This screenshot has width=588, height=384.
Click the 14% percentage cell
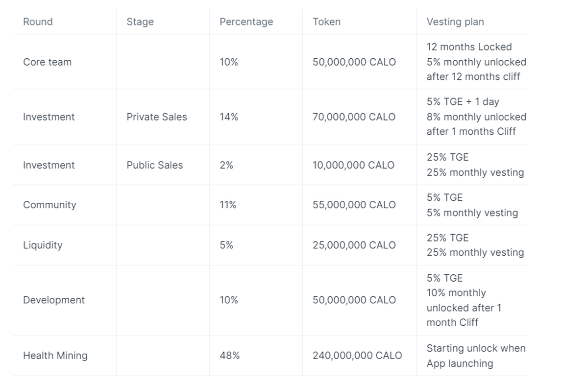coord(229,117)
